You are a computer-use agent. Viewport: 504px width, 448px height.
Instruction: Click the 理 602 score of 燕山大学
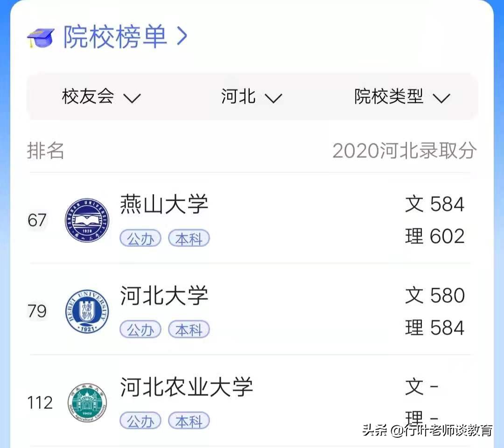(434, 236)
